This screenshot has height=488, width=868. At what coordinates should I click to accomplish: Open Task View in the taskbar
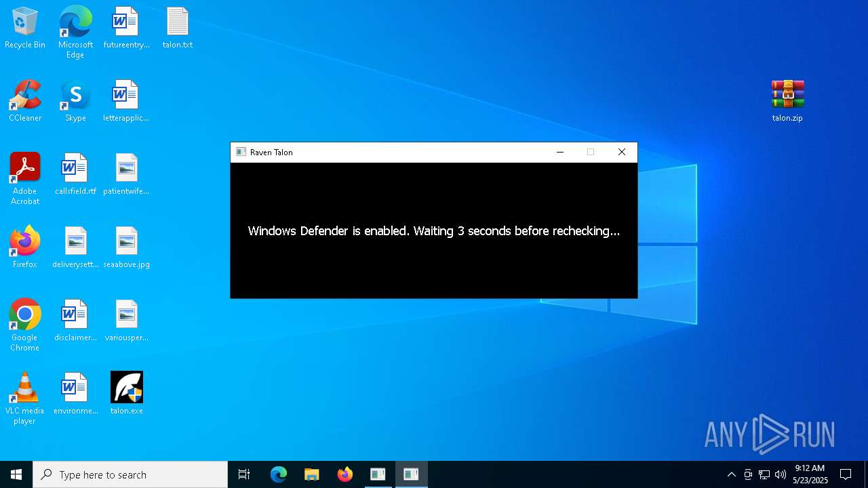click(x=244, y=474)
